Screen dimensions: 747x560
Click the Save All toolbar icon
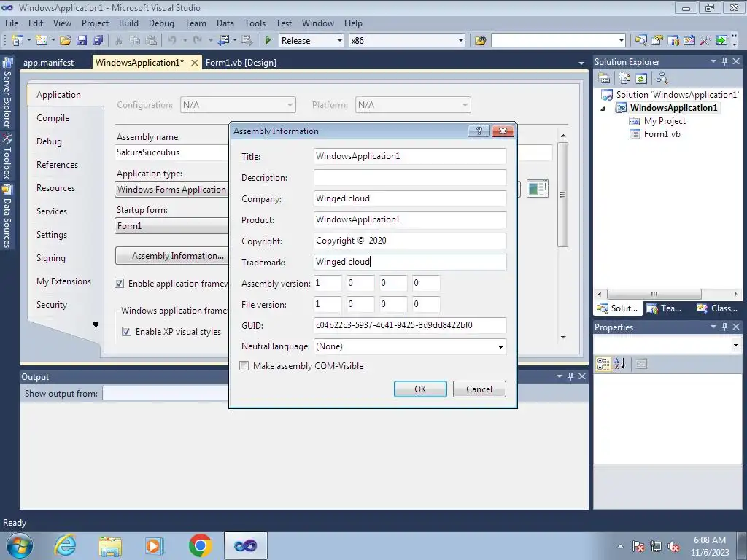(98, 41)
